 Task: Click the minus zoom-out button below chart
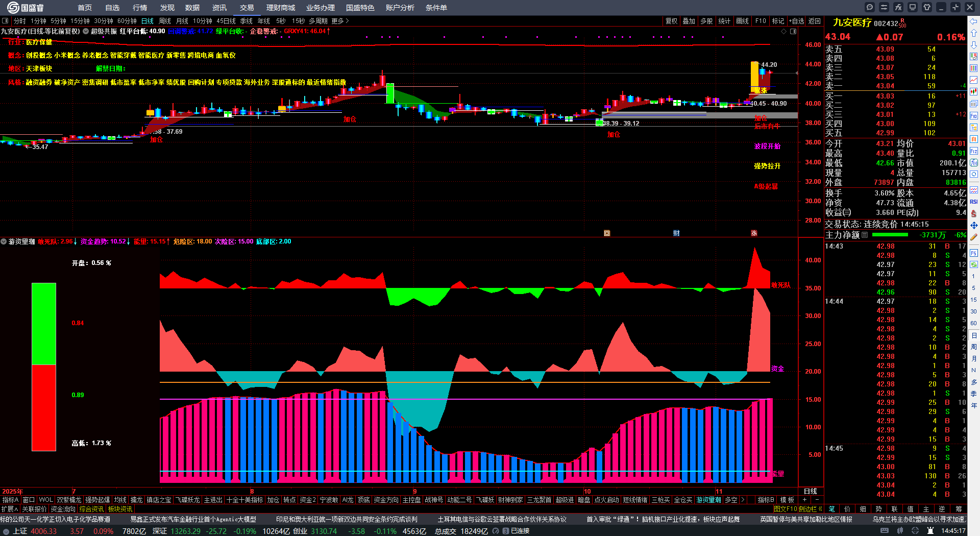[817, 500]
